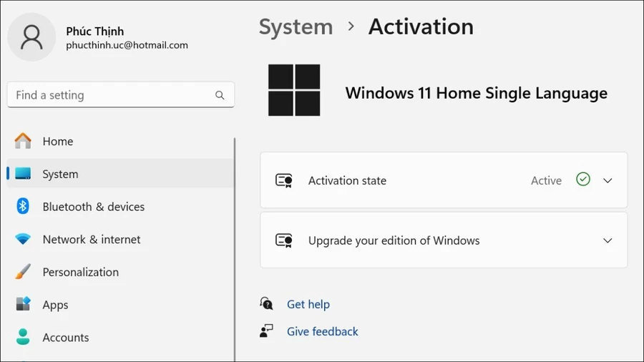The image size is (644, 362).
Task: Click the Bluetooth icon in sidebar
Action: click(23, 206)
